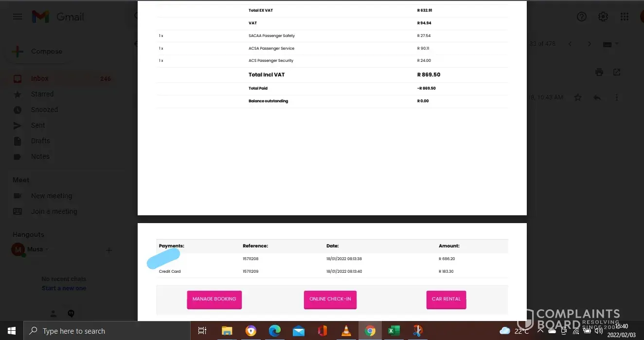Go to the older email arrow
Viewport: 644px width, 340px height.
coord(590,44)
